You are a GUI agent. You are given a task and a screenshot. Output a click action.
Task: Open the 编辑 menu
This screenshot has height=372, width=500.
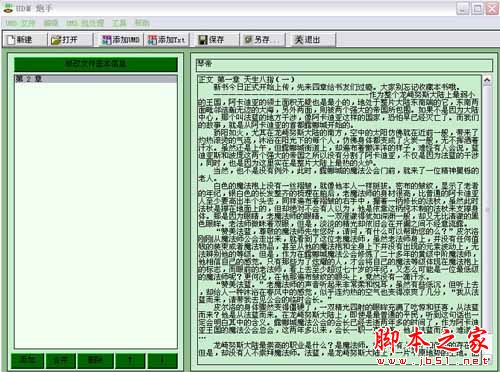[x=51, y=23]
